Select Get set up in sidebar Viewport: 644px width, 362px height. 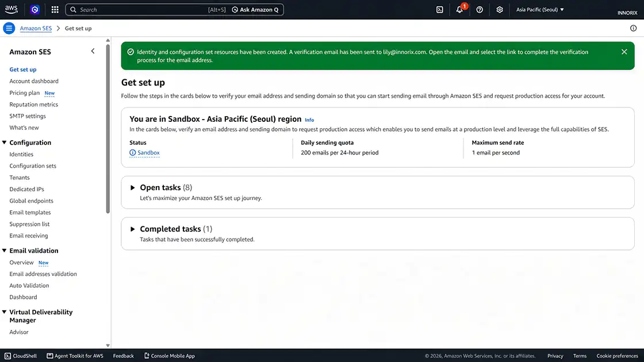tap(23, 70)
